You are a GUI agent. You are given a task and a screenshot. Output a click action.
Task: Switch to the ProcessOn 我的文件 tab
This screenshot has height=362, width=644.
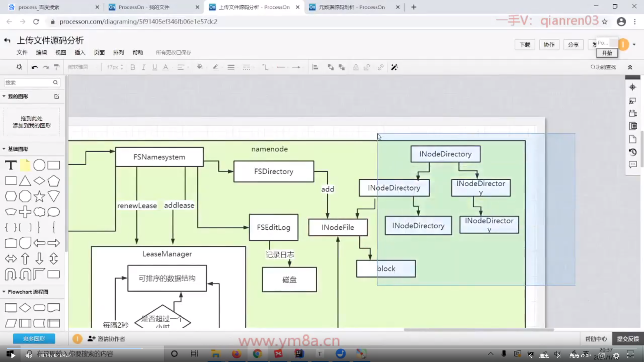[x=154, y=7]
